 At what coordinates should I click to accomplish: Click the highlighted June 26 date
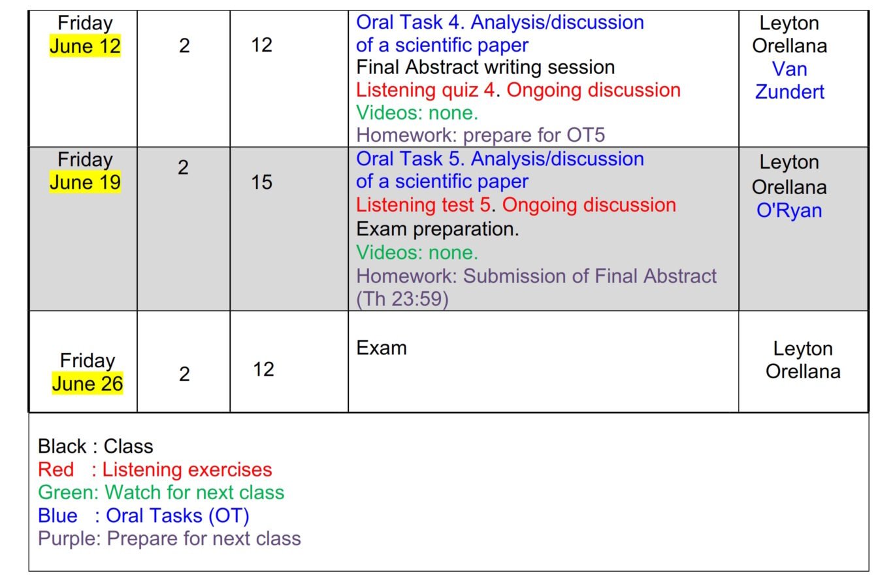87,384
